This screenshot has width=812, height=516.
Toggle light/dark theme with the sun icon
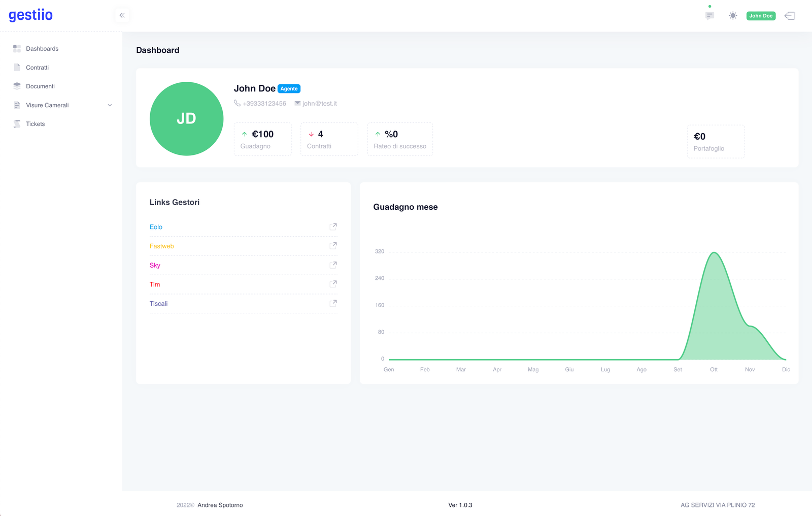(x=733, y=16)
